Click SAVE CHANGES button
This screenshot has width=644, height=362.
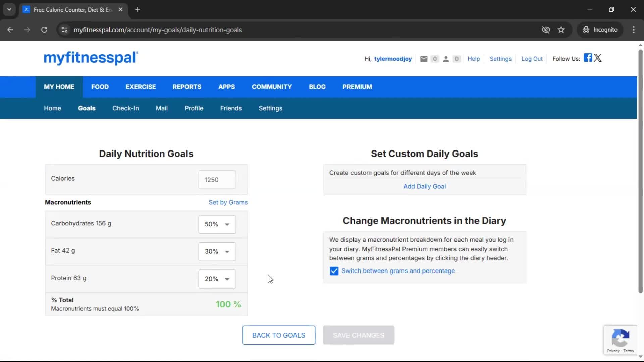click(x=359, y=335)
